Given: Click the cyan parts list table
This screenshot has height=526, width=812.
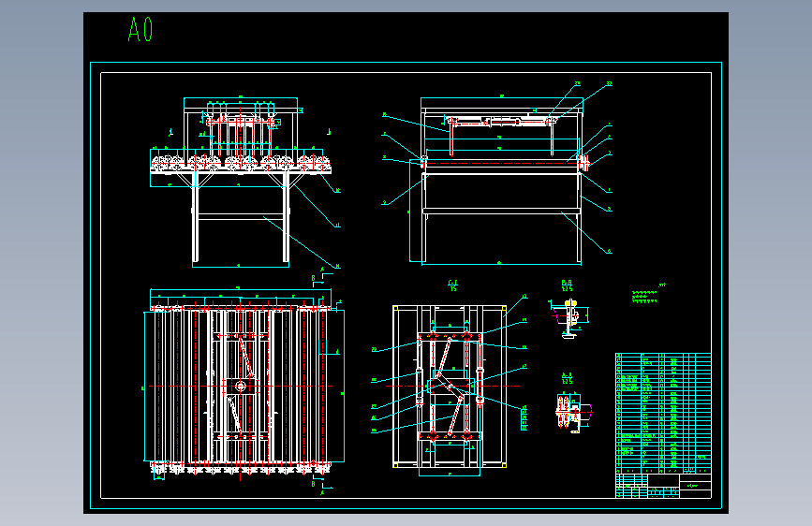Looking at the screenshot, I should click(663, 413).
